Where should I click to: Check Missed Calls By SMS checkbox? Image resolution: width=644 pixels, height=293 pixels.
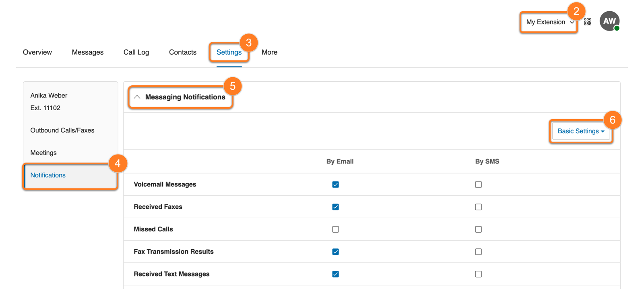coord(478,229)
